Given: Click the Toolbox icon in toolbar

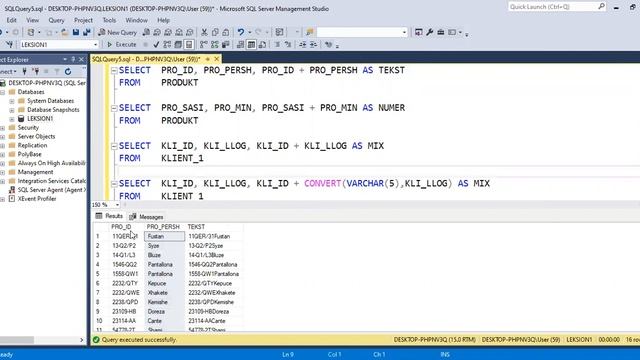Looking at the screenshot, I should 440,32.
